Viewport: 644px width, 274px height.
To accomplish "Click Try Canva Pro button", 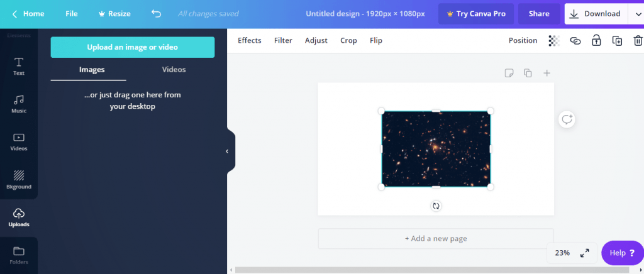I will (476, 14).
